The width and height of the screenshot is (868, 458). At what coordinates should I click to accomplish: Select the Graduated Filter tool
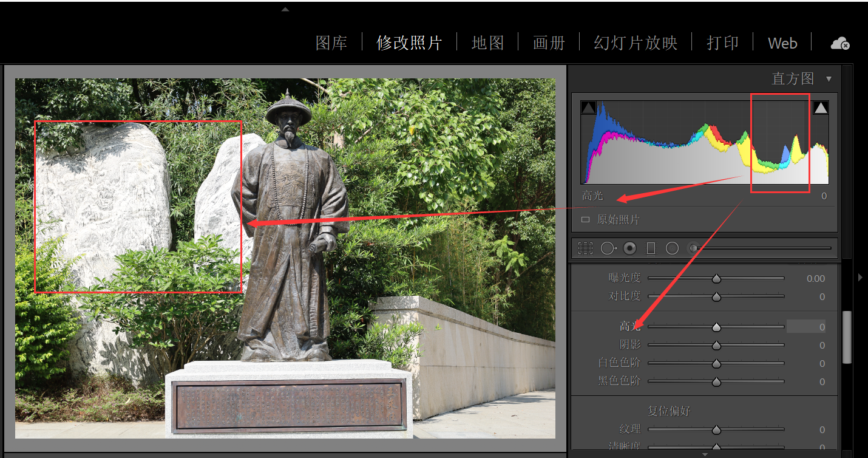[651, 248]
